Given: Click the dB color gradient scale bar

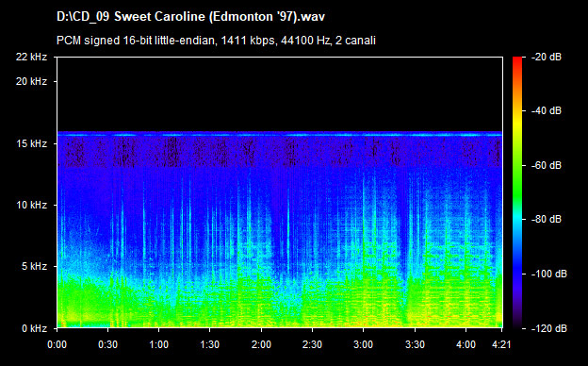Looking at the screenshot, I should tap(517, 192).
